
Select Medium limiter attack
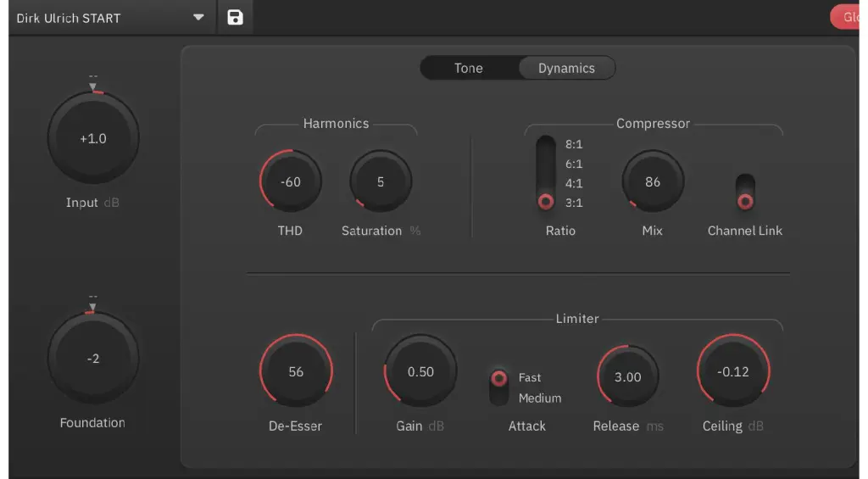[x=540, y=398]
